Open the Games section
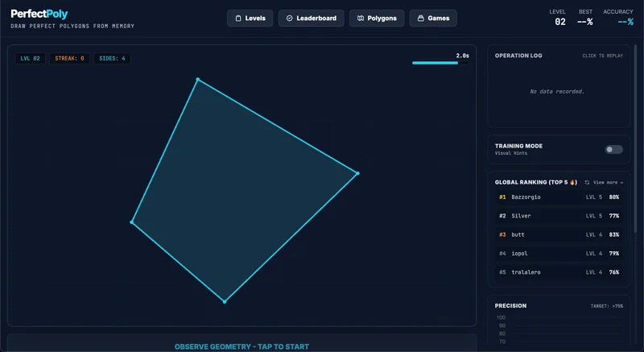The height and width of the screenshot is (352, 644). (433, 18)
